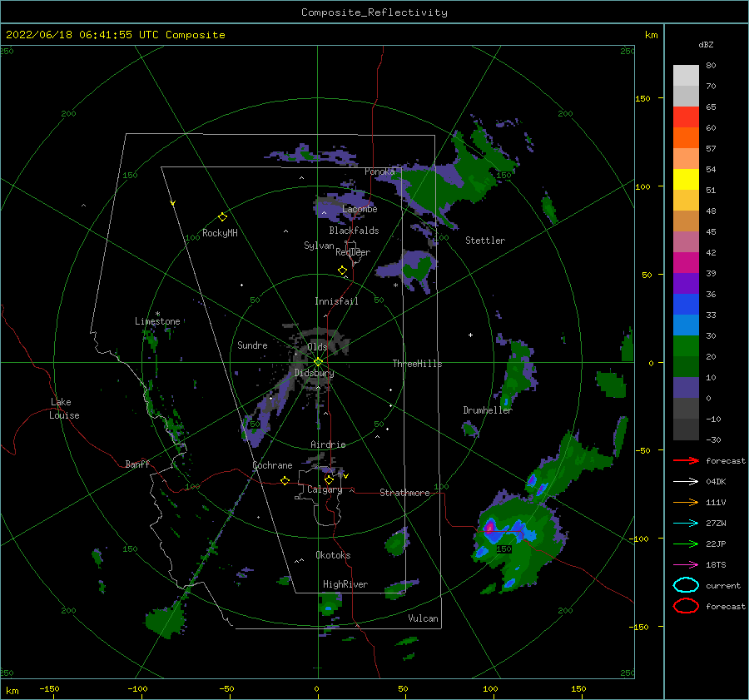
Task: Click the -30 dBZ dark gray swatch
Action: click(x=686, y=429)
